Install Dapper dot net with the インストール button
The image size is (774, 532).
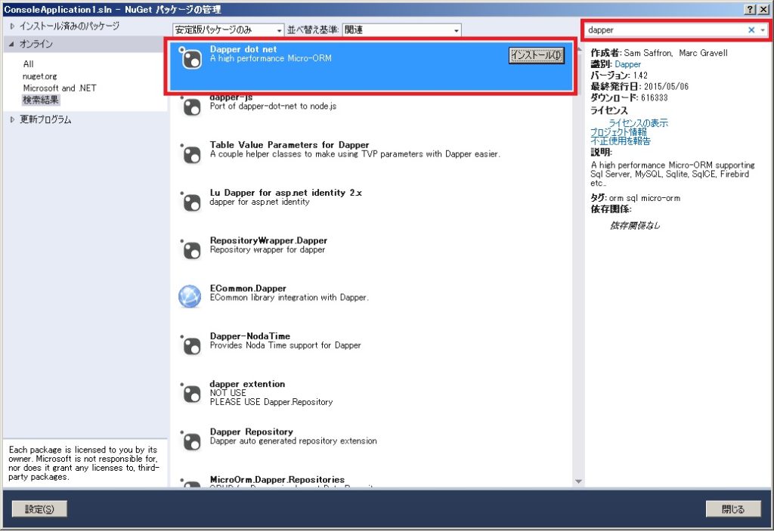point(536,56)
